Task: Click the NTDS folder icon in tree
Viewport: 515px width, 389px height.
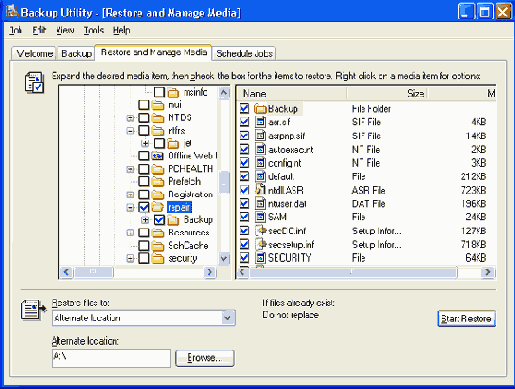Action: (x=158, y=118)
